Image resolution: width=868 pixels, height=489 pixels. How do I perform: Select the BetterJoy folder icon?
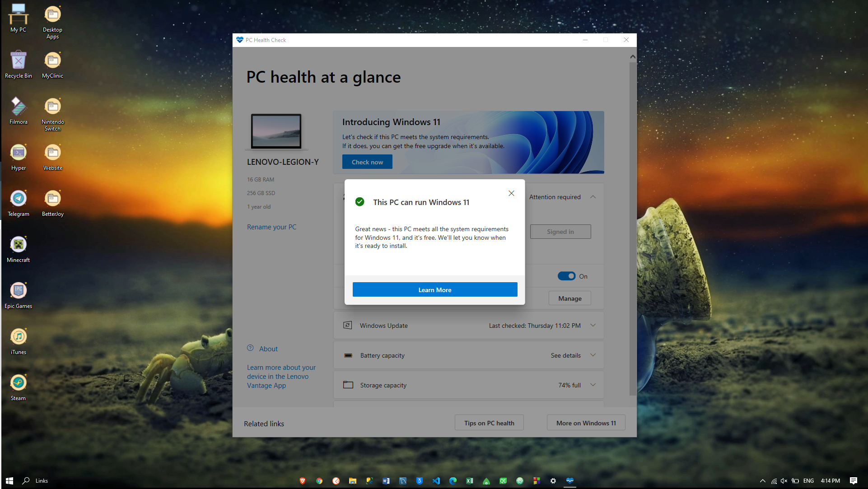[53, 202]
